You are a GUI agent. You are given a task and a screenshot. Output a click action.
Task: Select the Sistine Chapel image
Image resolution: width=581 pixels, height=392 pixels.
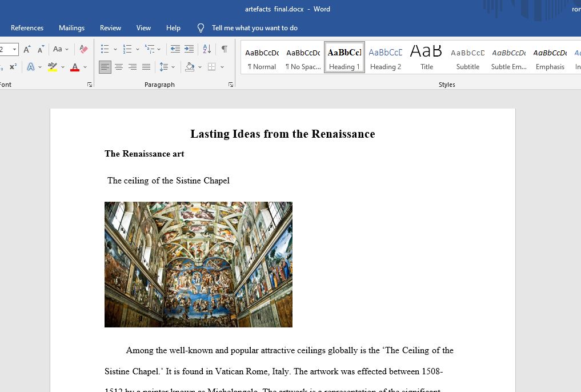point(198,265)
